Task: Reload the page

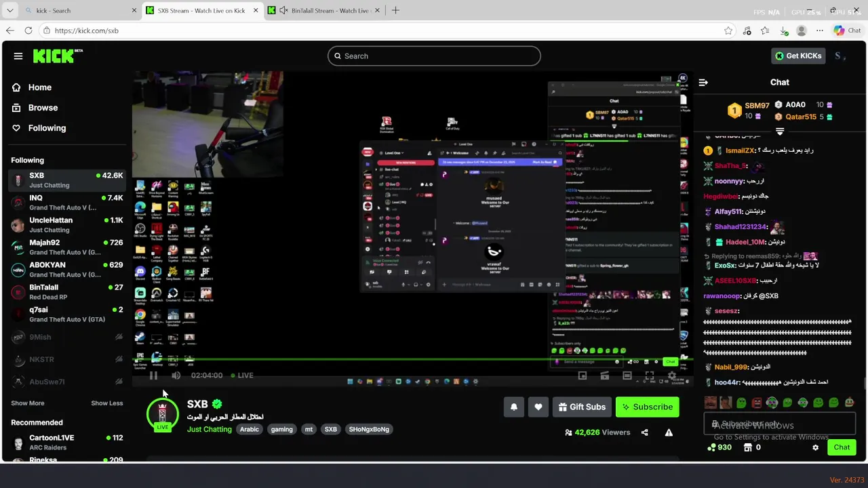Action: click(28, 30)
